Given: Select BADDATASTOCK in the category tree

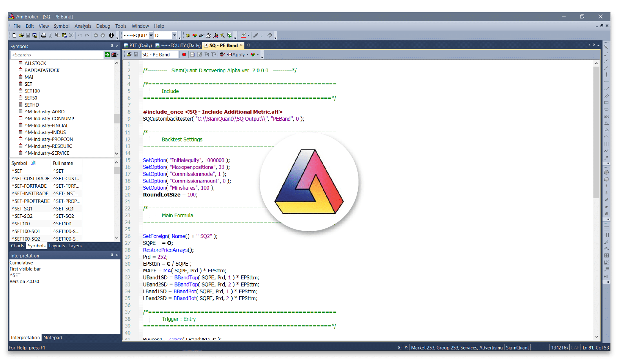Looking at the screenshot, I should coord(42,70).
